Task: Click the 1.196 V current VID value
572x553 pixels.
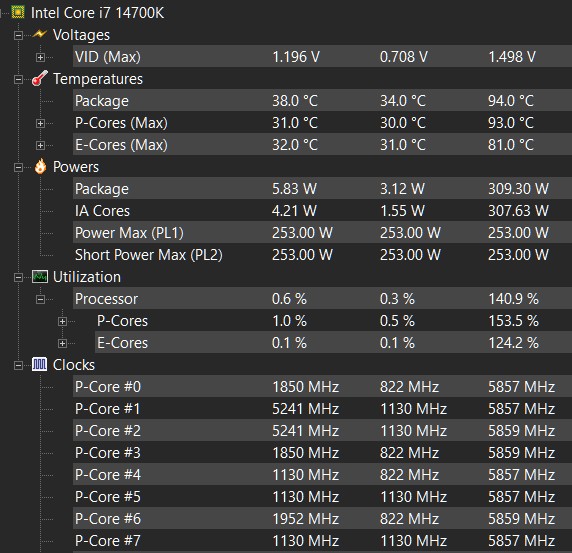Action: pyautogui.click(x=296, y=57)
